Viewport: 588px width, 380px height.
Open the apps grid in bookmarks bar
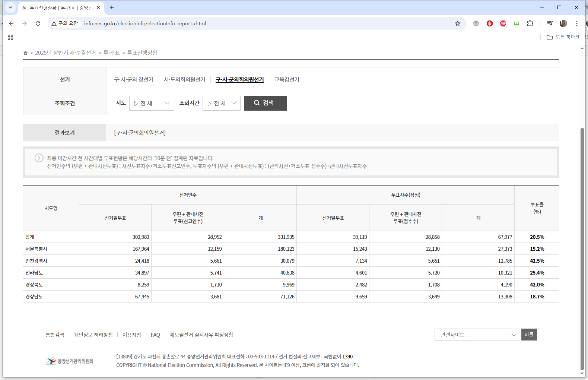point(10,37)
